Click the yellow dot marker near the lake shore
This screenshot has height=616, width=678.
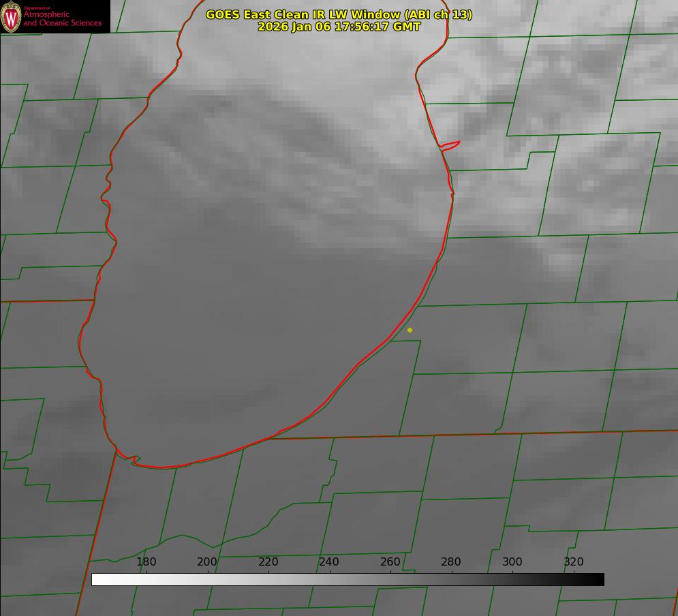point(410,330)
